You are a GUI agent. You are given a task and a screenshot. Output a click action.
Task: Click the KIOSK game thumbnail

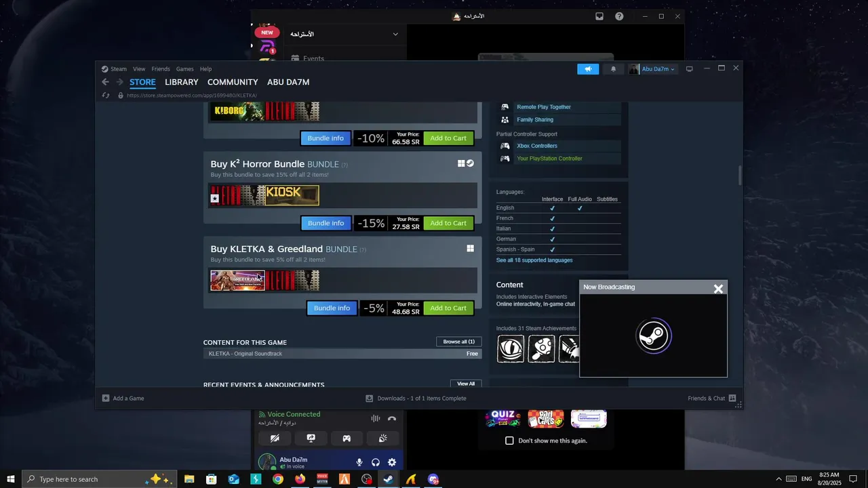tap(292, 195)
